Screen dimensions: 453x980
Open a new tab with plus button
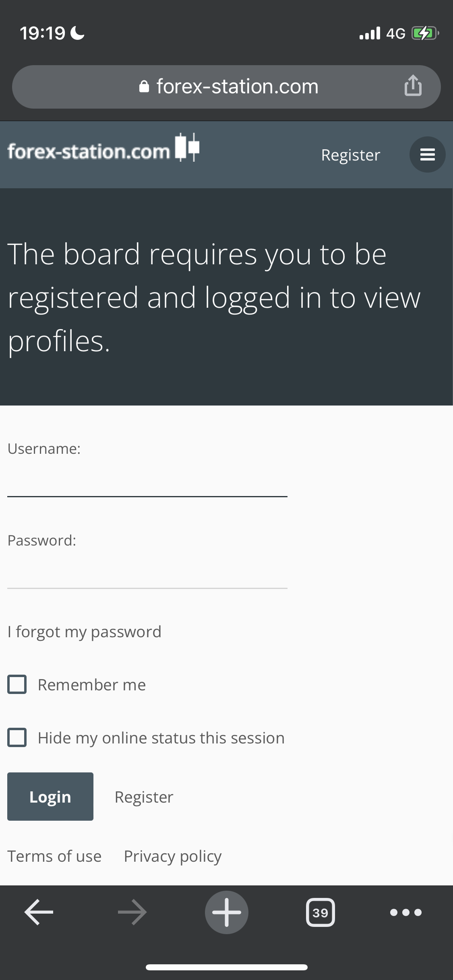(227, 912)
